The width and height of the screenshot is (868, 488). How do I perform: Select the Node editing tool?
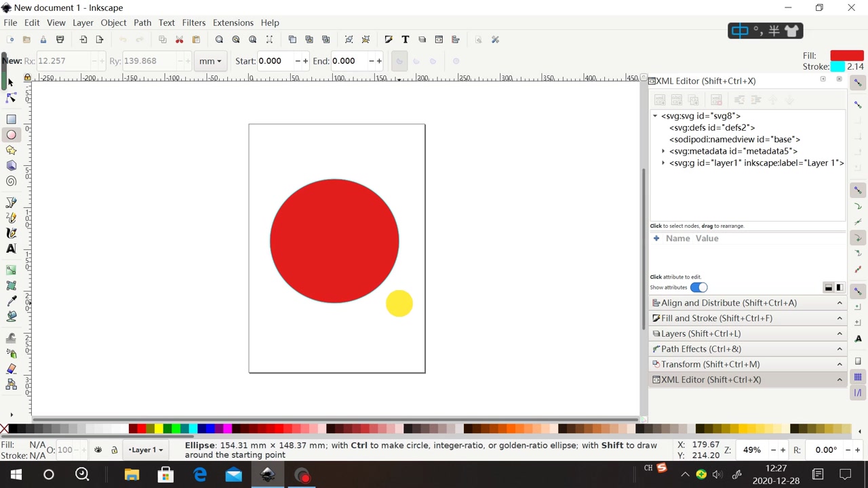(11, 99)
